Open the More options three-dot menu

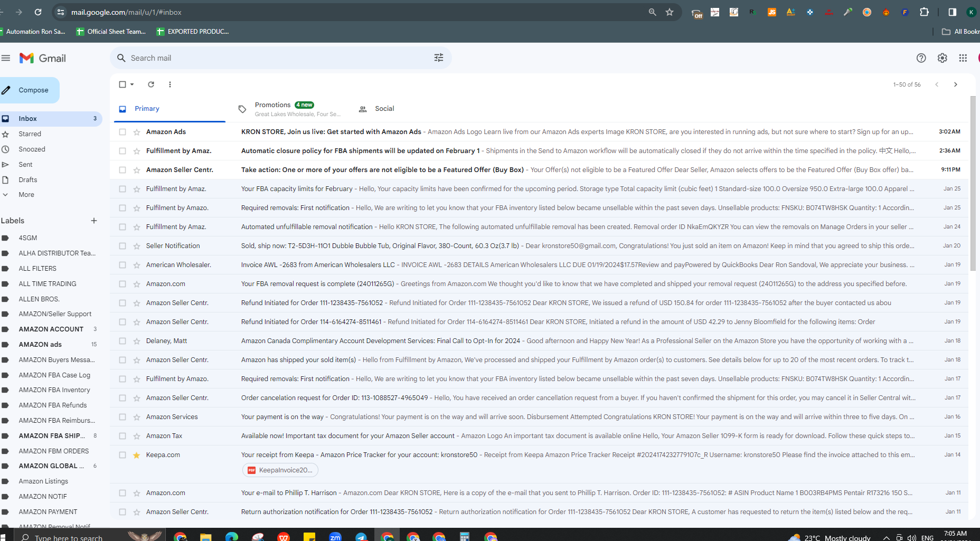[x=170, y=84]
